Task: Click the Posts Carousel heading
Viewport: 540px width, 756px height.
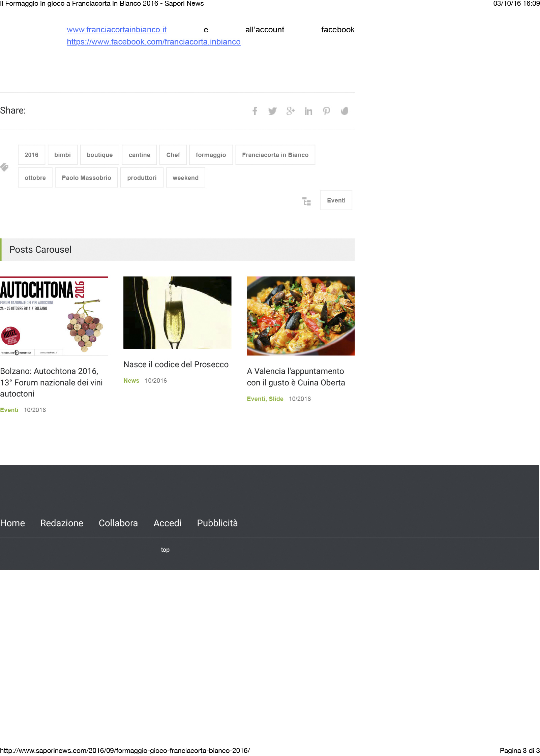Action: (40, 250)
